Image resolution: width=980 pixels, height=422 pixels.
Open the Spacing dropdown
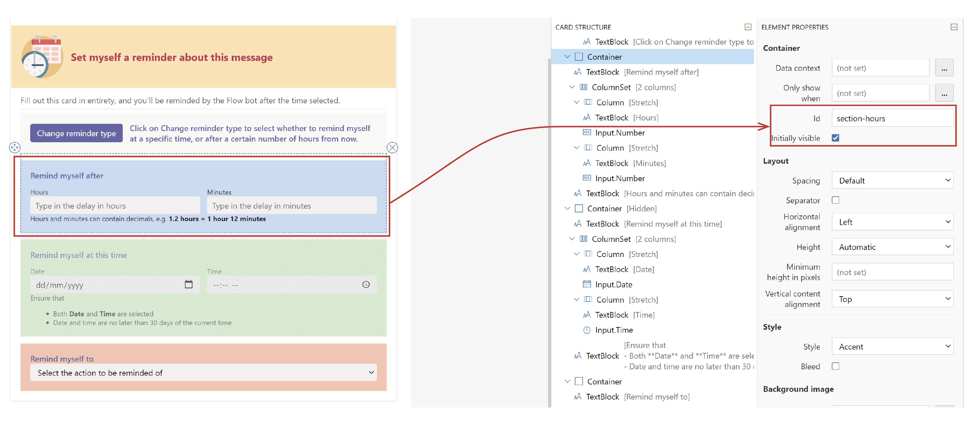[892, 180]
